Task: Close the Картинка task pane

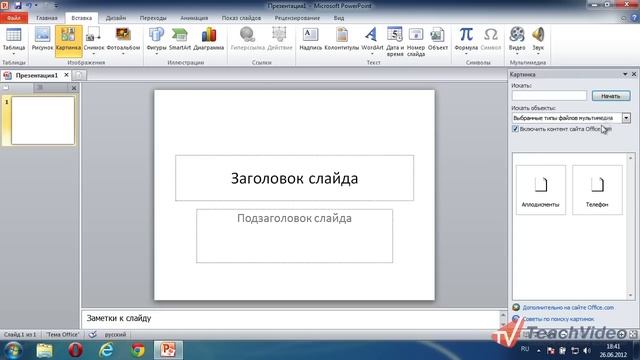Action: click(634, 74)
